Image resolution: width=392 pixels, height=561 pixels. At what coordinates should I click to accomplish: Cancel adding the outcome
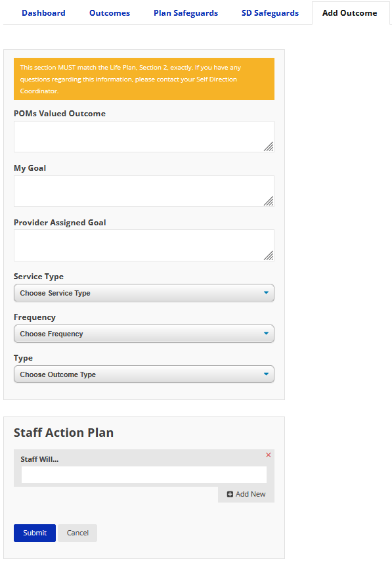coord(77,533)
